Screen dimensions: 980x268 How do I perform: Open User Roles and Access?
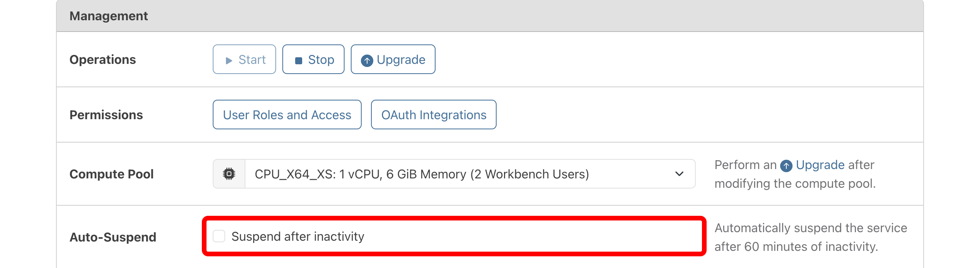click(287, 115)
